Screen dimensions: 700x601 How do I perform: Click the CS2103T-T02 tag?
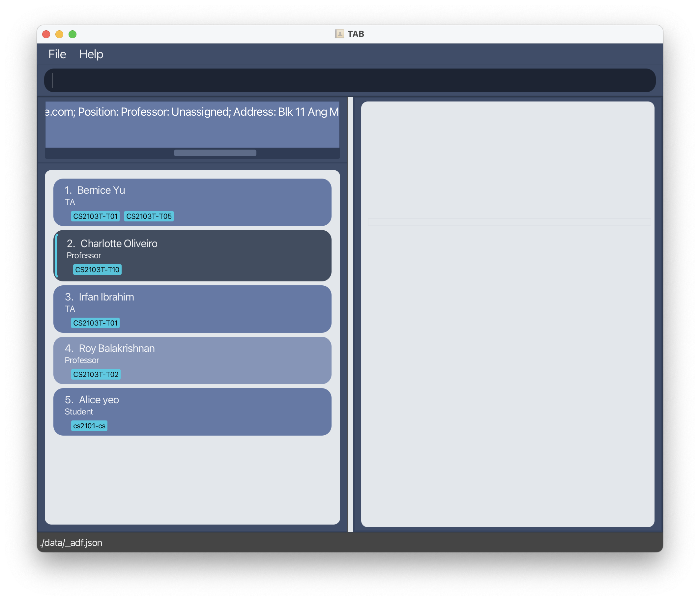[x=96, y=374]
